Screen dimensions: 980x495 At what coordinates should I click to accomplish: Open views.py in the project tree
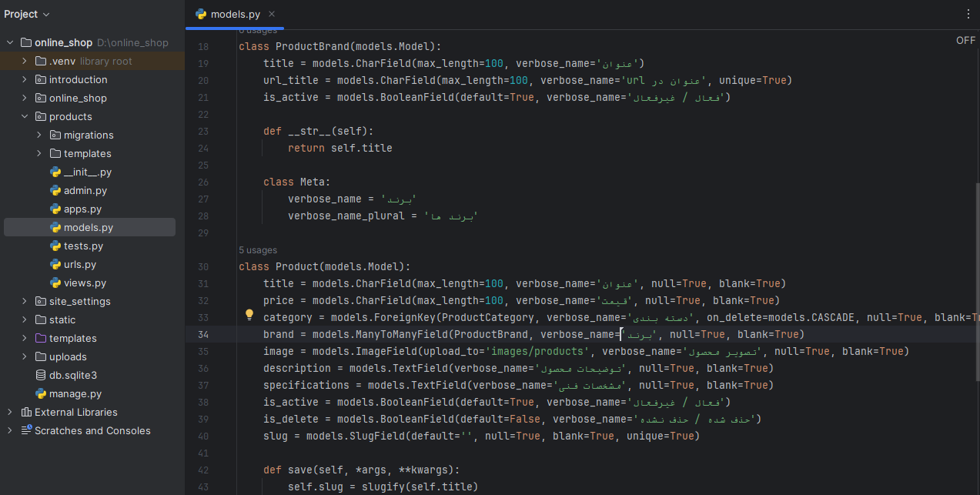pos(85,283)
